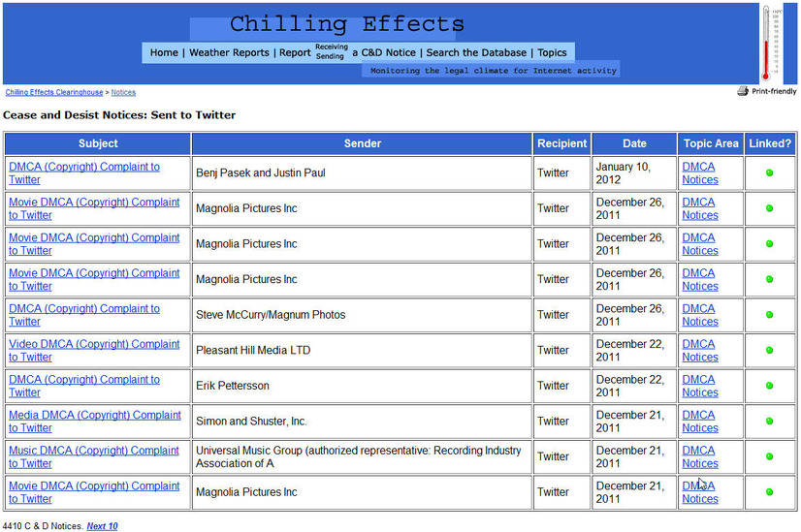Open the Home menu item
Screen dimensions: 801x532
[164, 52]
